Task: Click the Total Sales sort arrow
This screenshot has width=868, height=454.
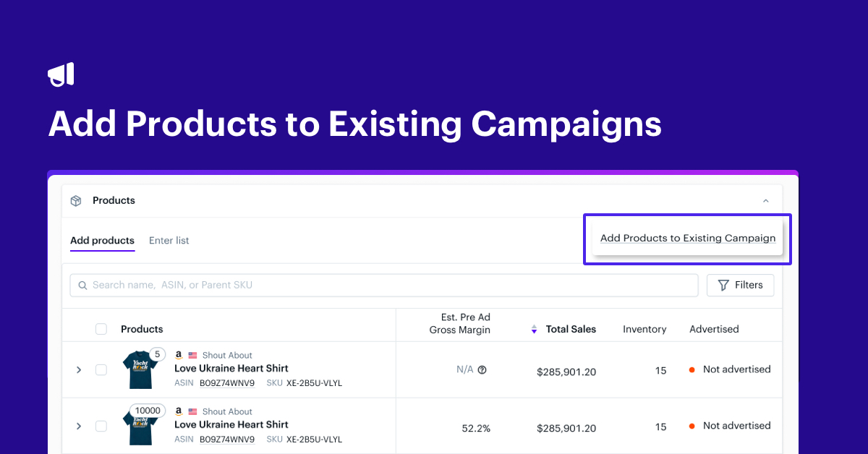Action: 533,328
